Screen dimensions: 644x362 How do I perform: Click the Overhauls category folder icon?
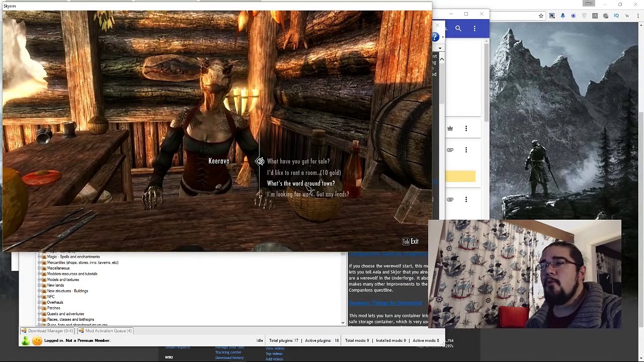point(44,302)
